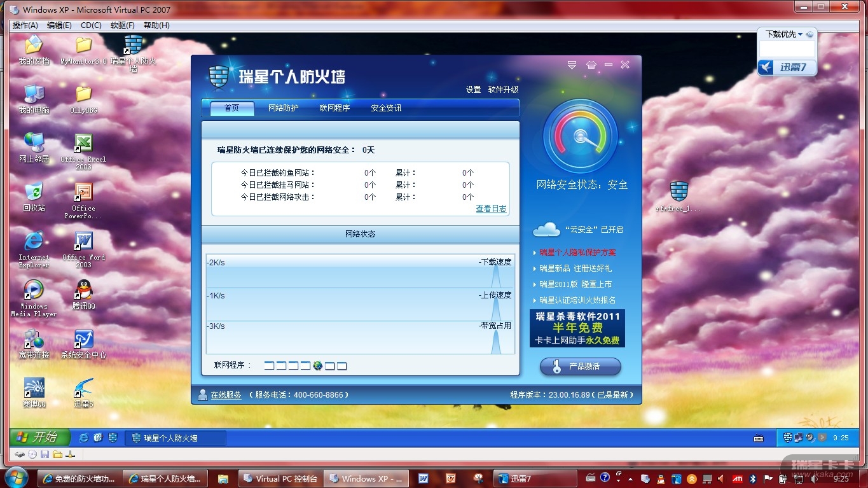Select 回收站 recycle bin icon
868x488 pixels.
(34, 197)
